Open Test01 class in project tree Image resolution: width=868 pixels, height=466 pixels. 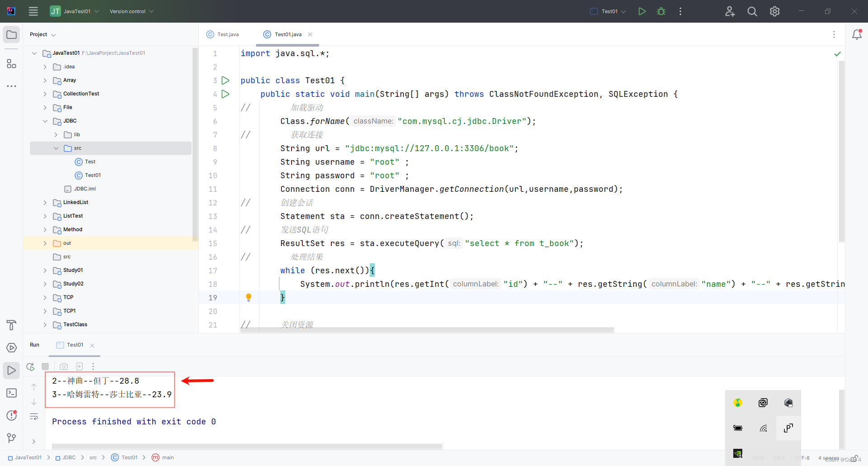88,176
